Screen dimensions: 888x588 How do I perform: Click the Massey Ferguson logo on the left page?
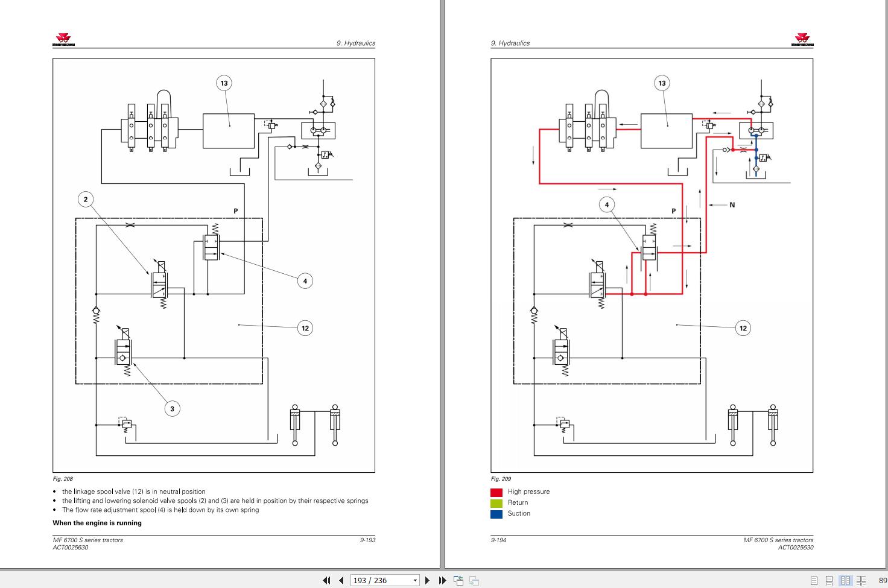tap(64, 40)
